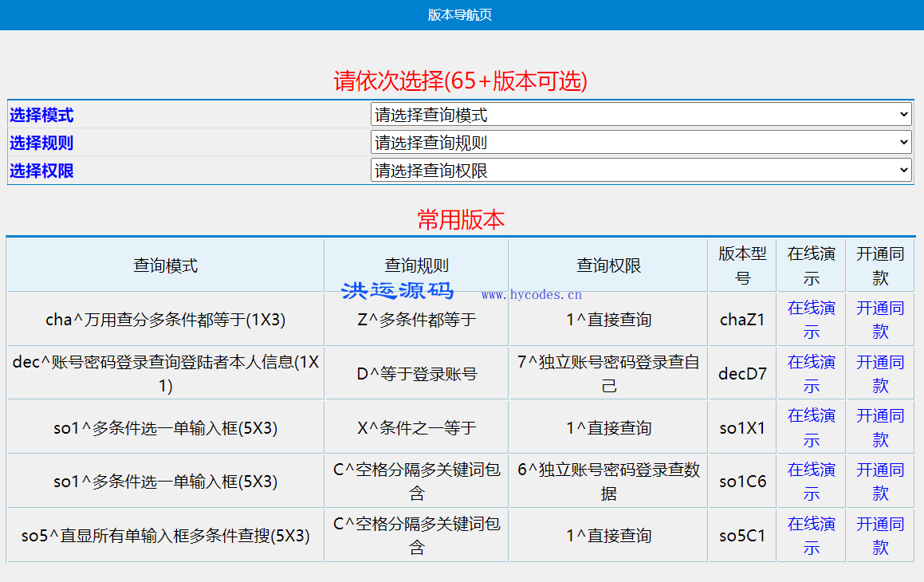Click 开通同款 link for chaZ1
The width and height of the screenshot is (924, 582).
(880, 319)
